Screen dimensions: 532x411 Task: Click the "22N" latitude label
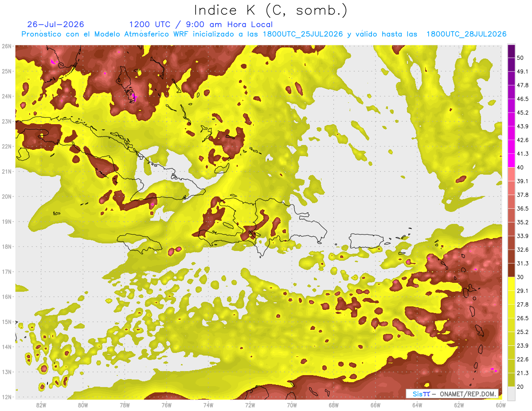[7, 146]
